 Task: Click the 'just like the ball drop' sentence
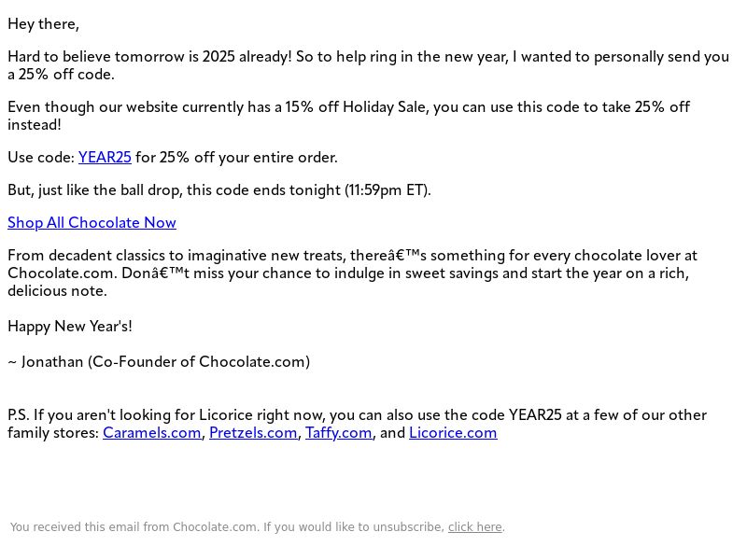point(219,190)
